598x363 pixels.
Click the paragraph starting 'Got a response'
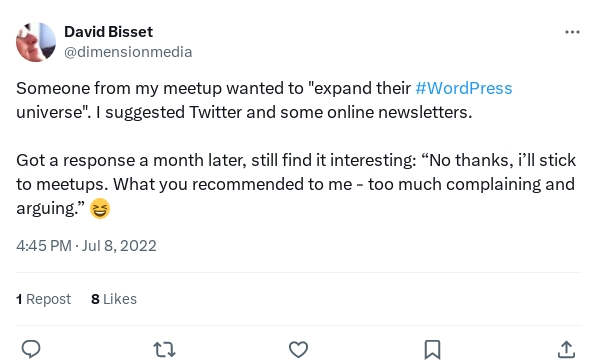point(296,185)
